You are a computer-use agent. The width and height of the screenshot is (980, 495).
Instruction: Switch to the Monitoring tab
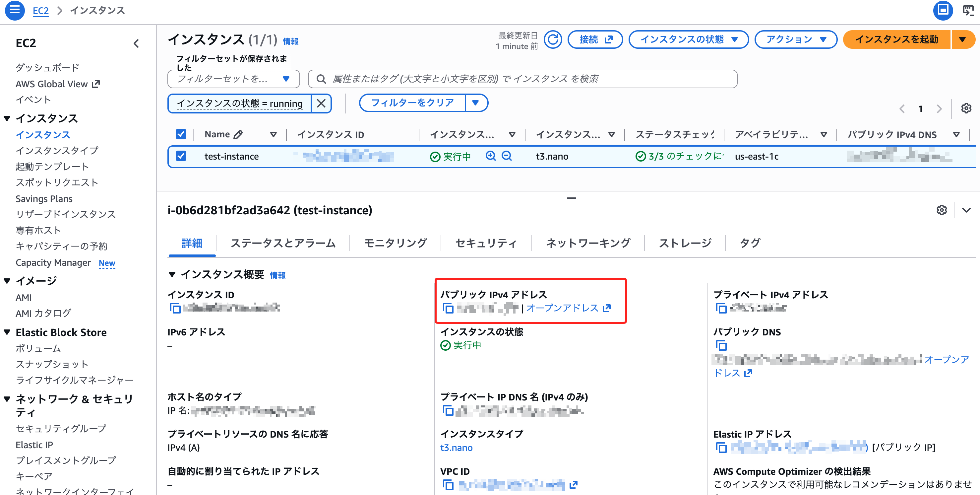(395, 243)
